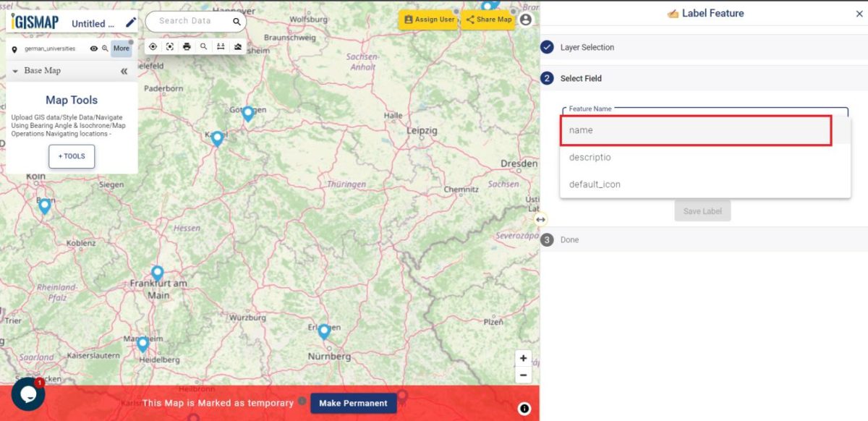Viewport: 868px width, 421px height.
Task: Zoom to german_universities layer extent
Action: (x=106, y=48)
